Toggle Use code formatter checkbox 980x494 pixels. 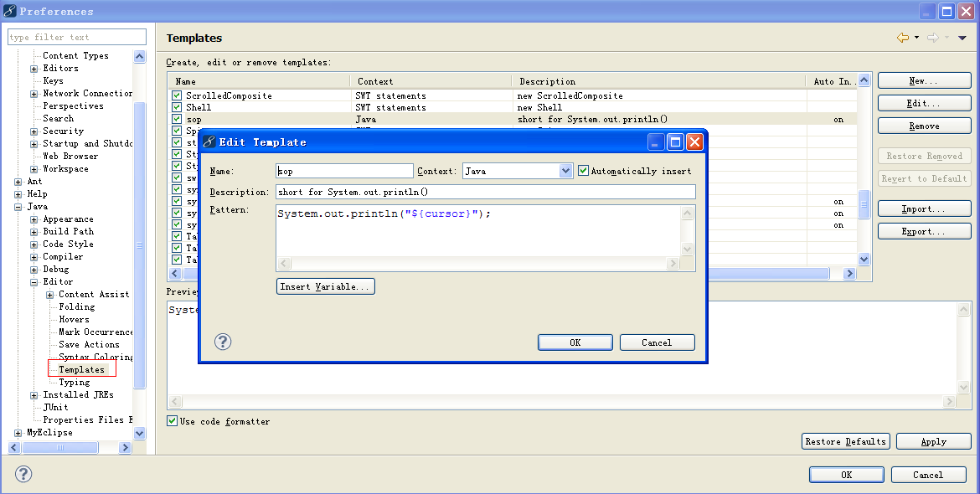(172, 421)
